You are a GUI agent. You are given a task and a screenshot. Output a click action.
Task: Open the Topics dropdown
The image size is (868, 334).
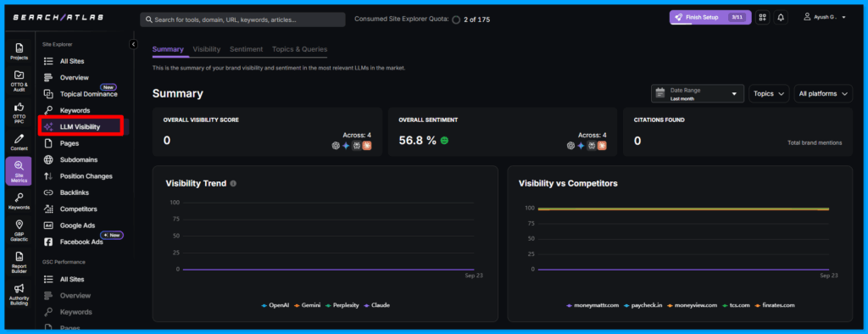(770, 93)
